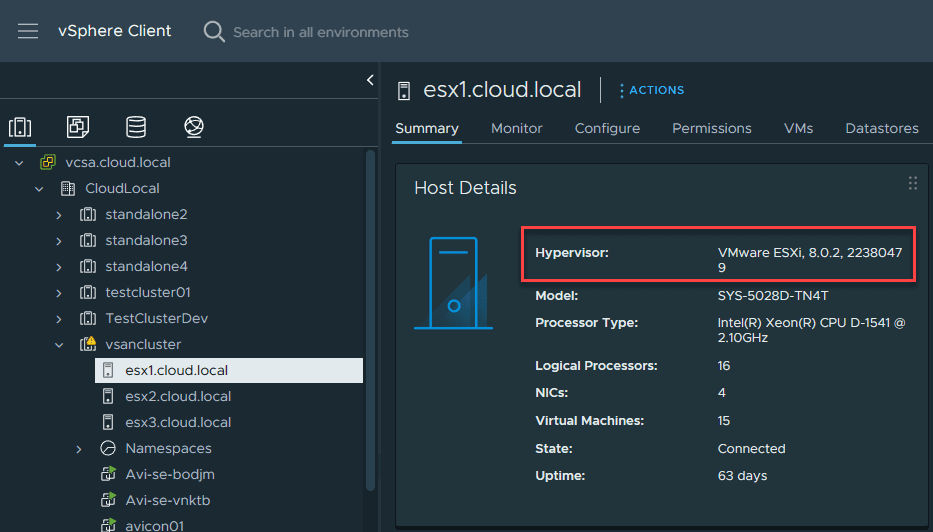Expand the standalone2 cluster node
This screenshot has width=933, height=532.
pos(59,214)
